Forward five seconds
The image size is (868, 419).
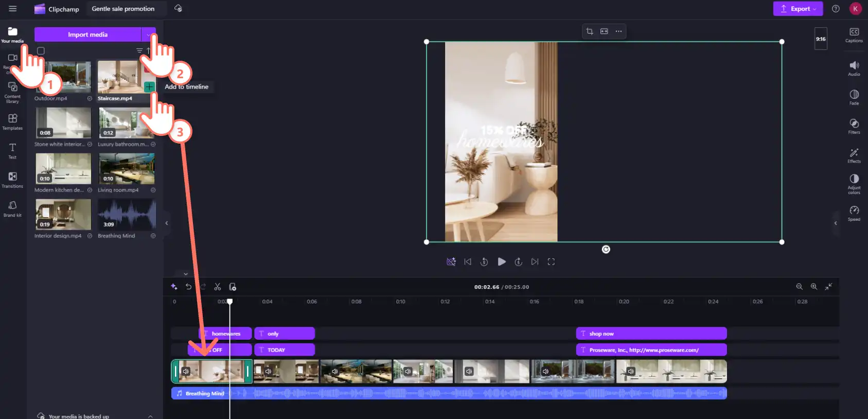coord(519,261)
